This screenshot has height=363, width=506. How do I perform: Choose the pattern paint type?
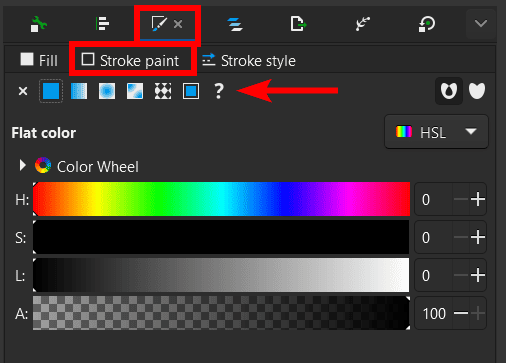click(163, 91)
